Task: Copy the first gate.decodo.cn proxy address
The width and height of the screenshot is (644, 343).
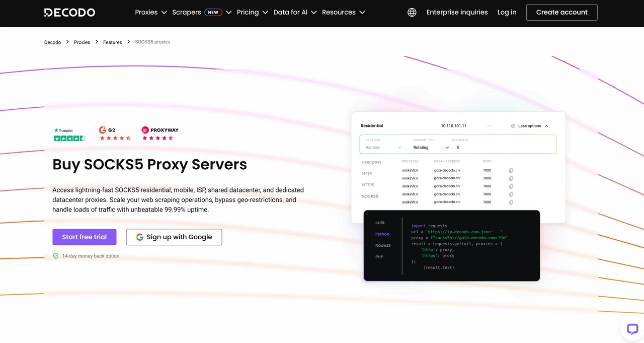Action: coord(511,170)
